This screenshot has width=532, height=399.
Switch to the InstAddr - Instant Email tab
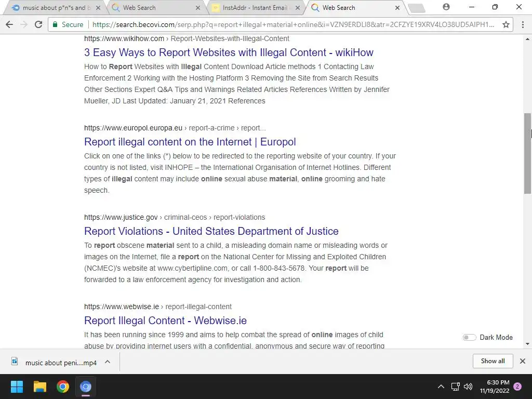[255, 8]
